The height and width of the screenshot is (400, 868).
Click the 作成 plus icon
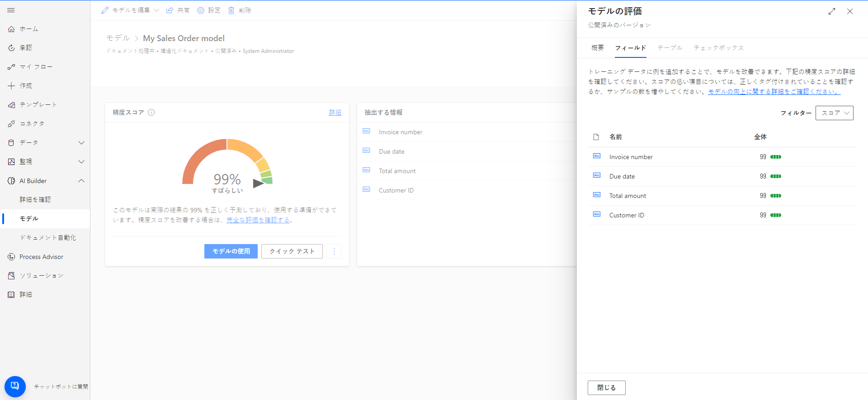pos(11,86)
